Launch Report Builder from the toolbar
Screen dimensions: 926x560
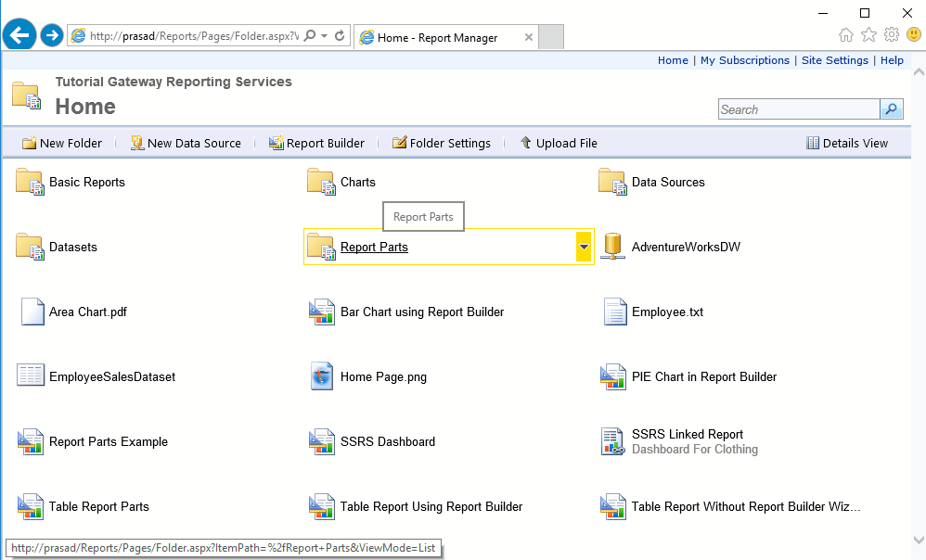click(276, 143)
